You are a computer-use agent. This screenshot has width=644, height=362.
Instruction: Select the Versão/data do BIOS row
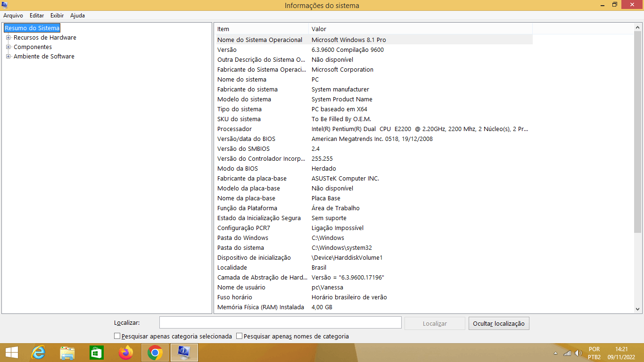(374, 139)
